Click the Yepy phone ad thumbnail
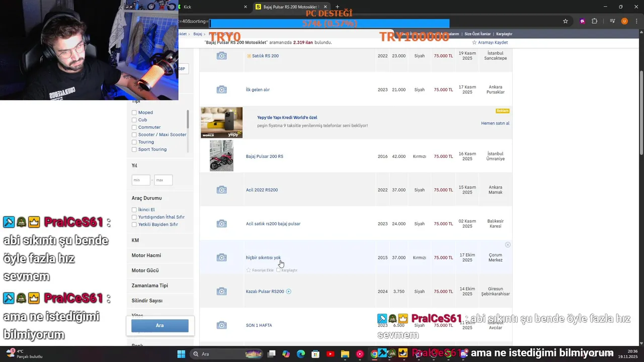 click(x=221, y=122)
